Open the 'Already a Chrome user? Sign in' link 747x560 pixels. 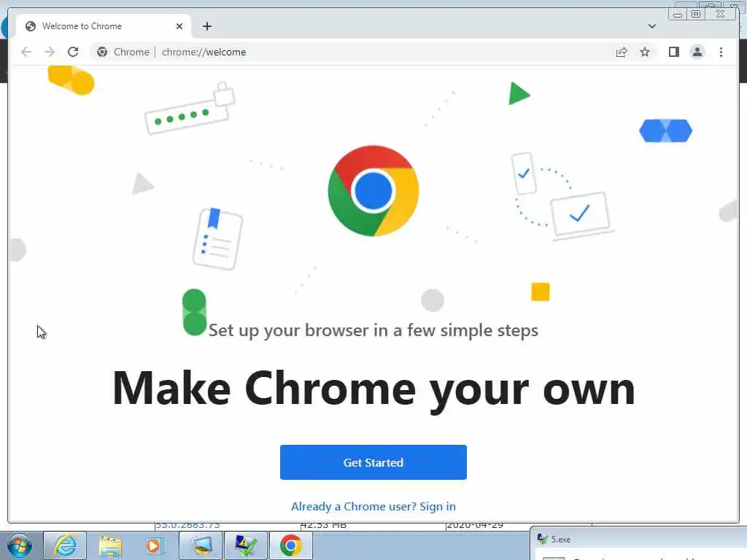[x=373, y=506]
